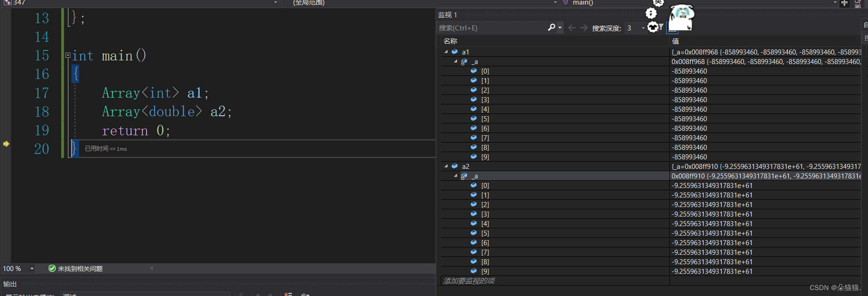Open the main() member dropdown

[835, 3]
